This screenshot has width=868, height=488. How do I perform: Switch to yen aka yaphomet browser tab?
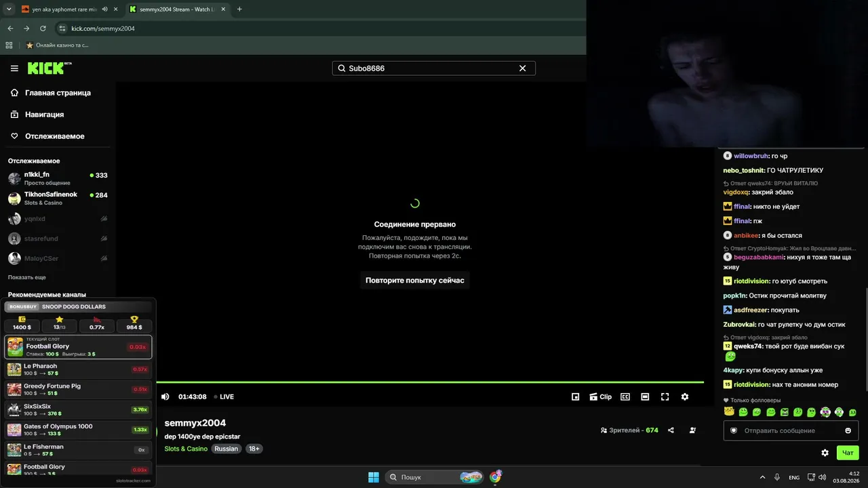coord(64,9)
